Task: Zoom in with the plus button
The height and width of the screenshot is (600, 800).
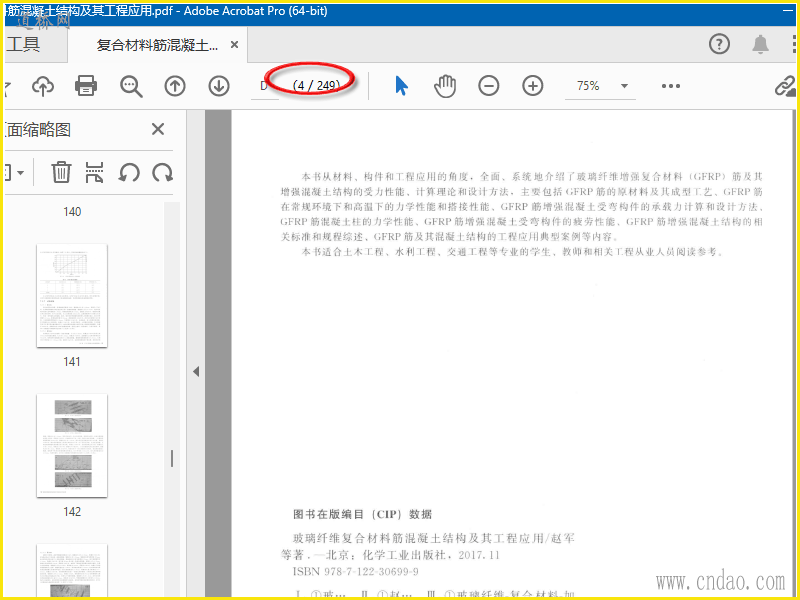Action: 533,86
